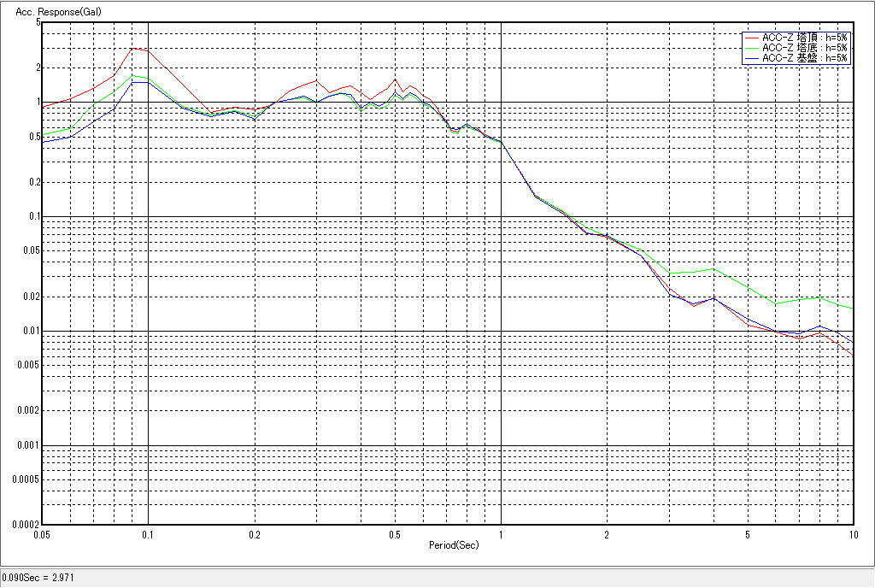Click the blue line sample in the legend
Screen dimensions: 875x588
[751, 58]
